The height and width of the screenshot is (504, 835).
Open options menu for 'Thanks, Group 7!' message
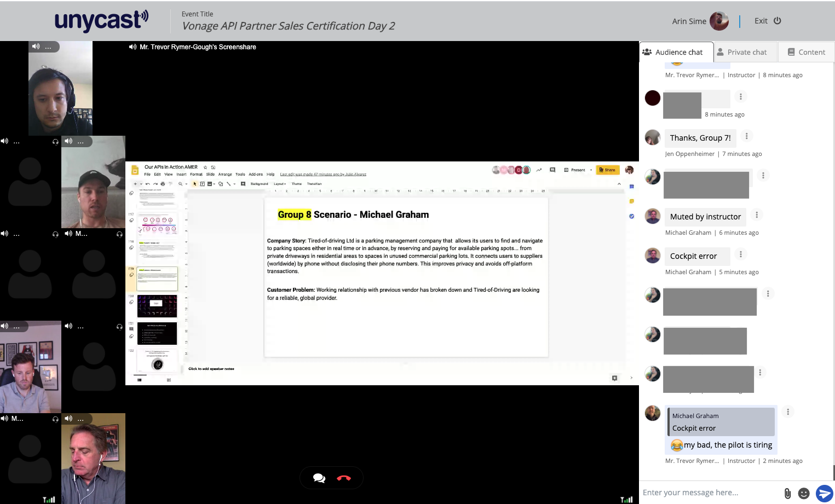[746, 136]
